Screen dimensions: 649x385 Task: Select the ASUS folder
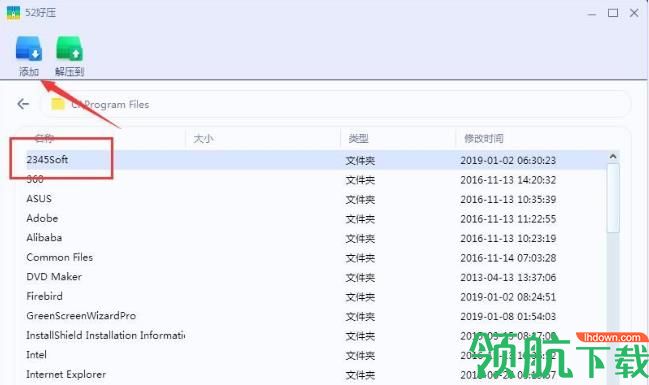tap(39, 199)
